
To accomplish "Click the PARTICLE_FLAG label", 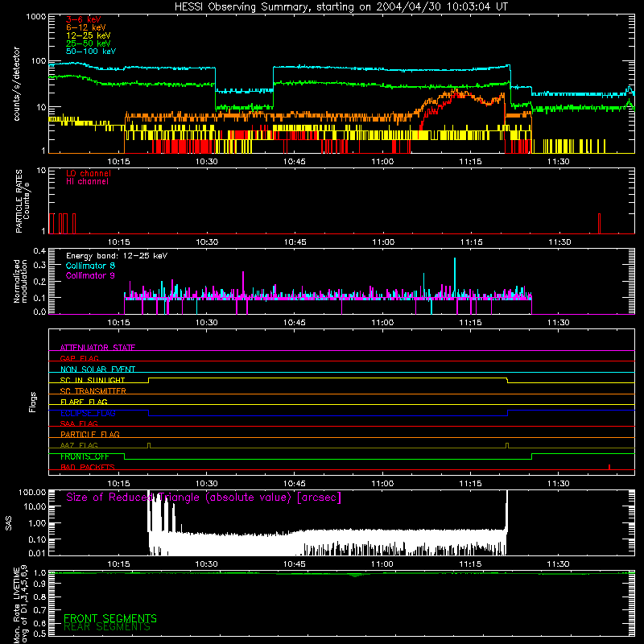I will 90,434.
